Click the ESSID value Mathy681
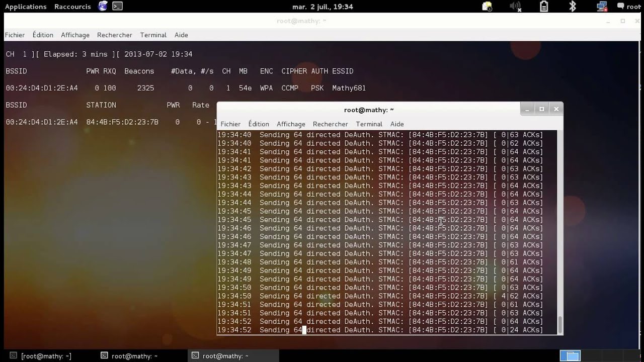The height and width of the screenshot is (362, 644). pos(349,88)
